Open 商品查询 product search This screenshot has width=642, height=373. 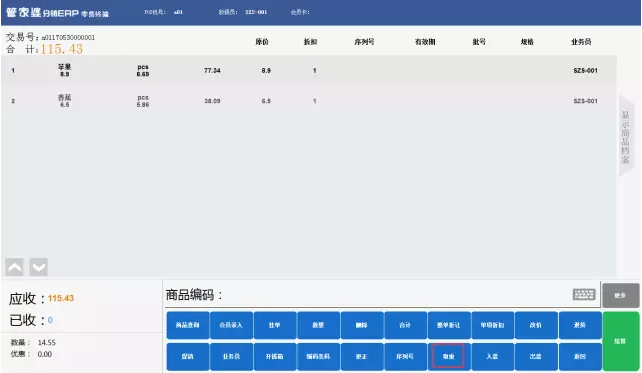click(x=188, y=325)
